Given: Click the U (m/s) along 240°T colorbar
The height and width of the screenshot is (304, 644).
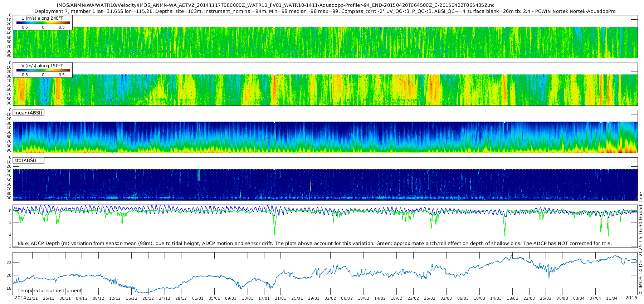Looking at the screenshot, I should pyautogui.click(x=43, y=23).
